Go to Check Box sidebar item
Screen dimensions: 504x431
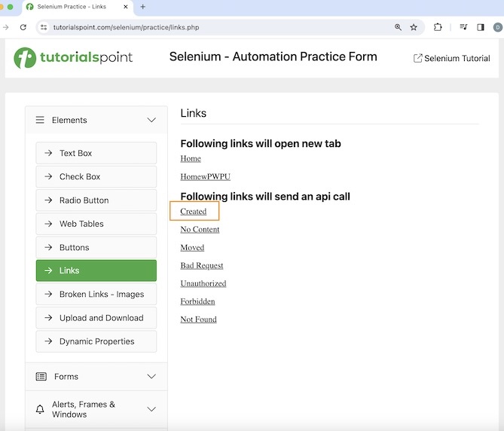tap(96, 176)
